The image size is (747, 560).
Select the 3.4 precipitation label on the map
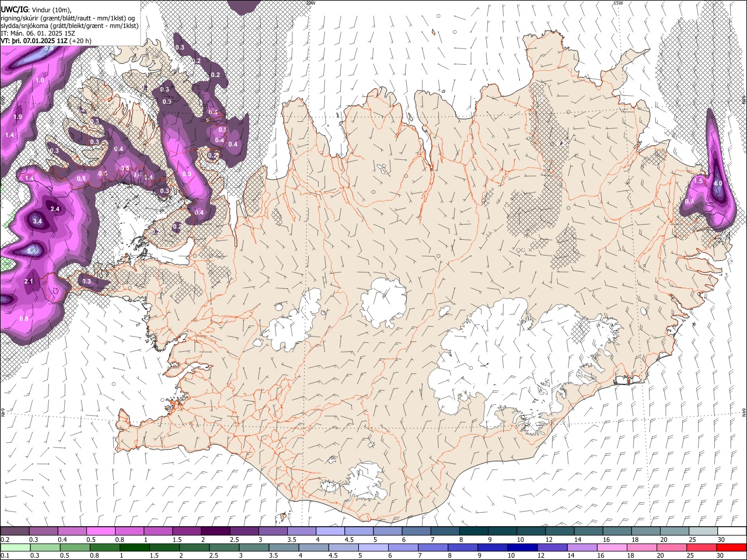(x=37, y=222)
